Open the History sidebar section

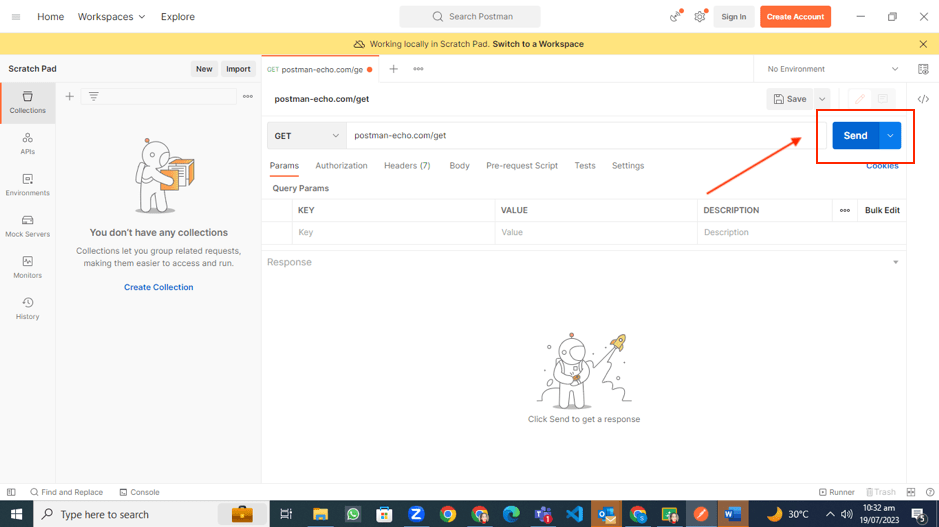coord(27,308)
